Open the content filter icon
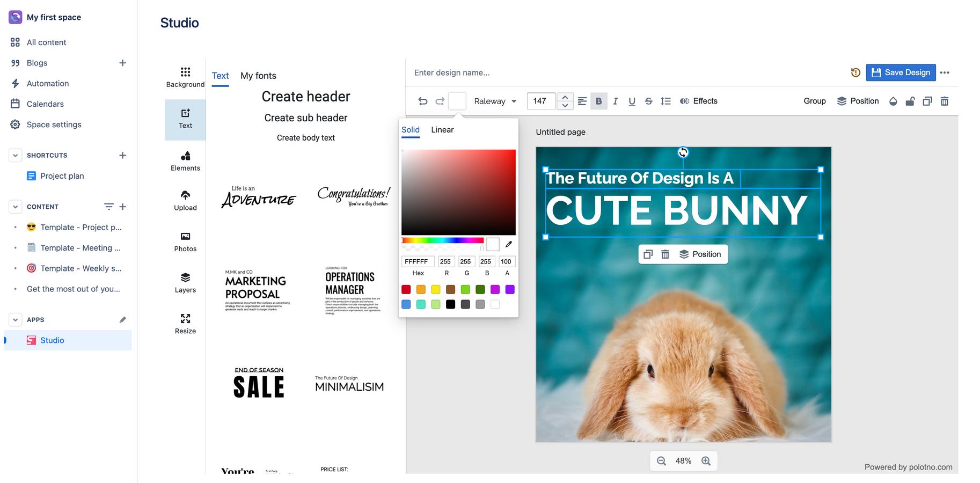This screenshot has width=980, height=483. pos(108,207)
